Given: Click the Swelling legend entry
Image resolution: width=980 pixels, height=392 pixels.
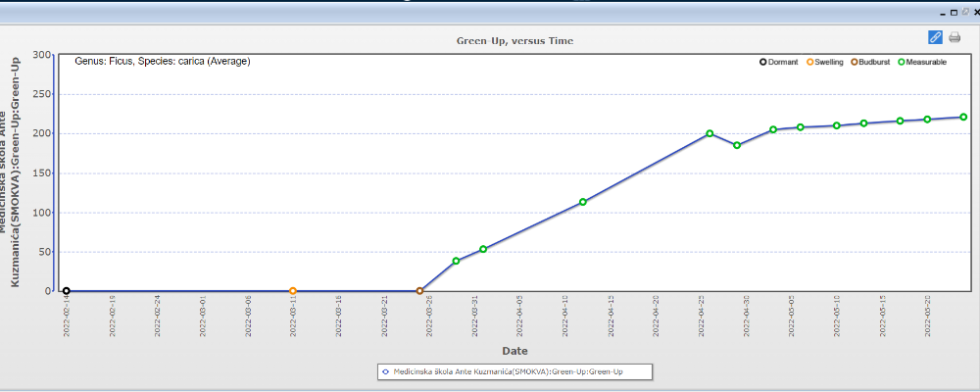Looking at the screenshot, I should click(x=825, y=62).
